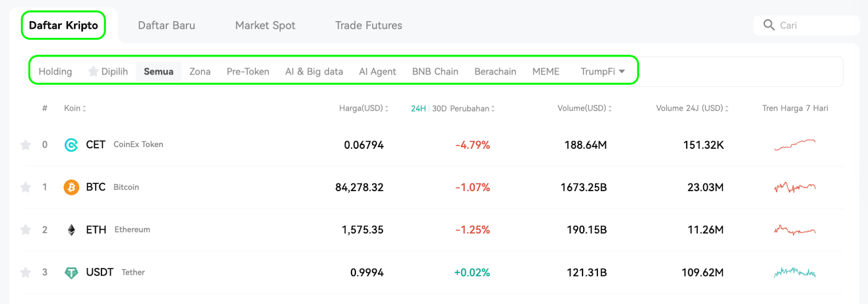Favorite CET with its star toggle
The width and height of the screenshot is (868, 304).
tap(25, 144)
